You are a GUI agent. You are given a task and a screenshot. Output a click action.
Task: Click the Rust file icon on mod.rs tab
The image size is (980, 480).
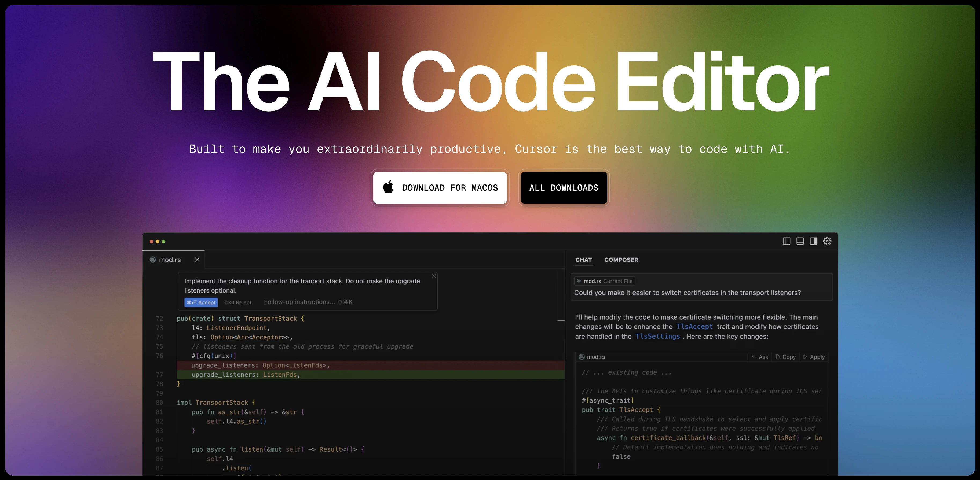tap(153, 260)
